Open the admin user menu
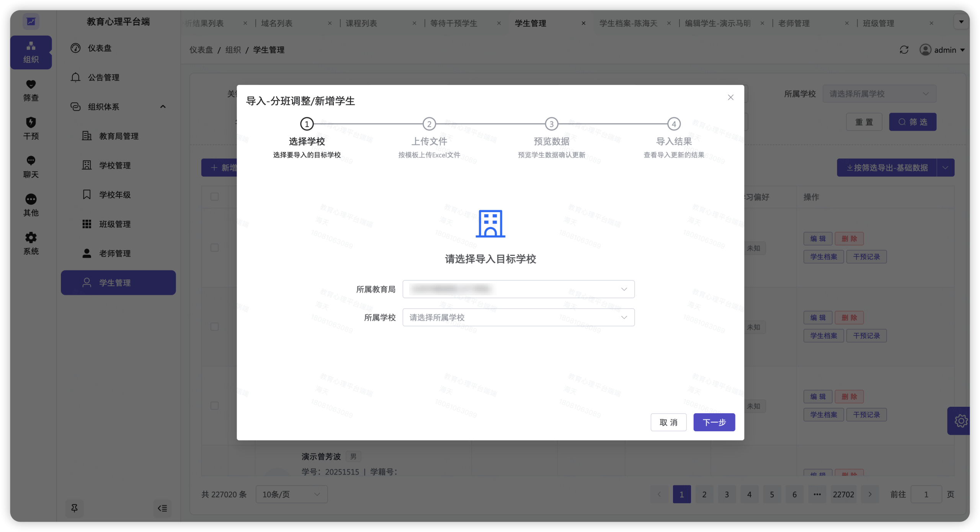 [x=942, y=50]
